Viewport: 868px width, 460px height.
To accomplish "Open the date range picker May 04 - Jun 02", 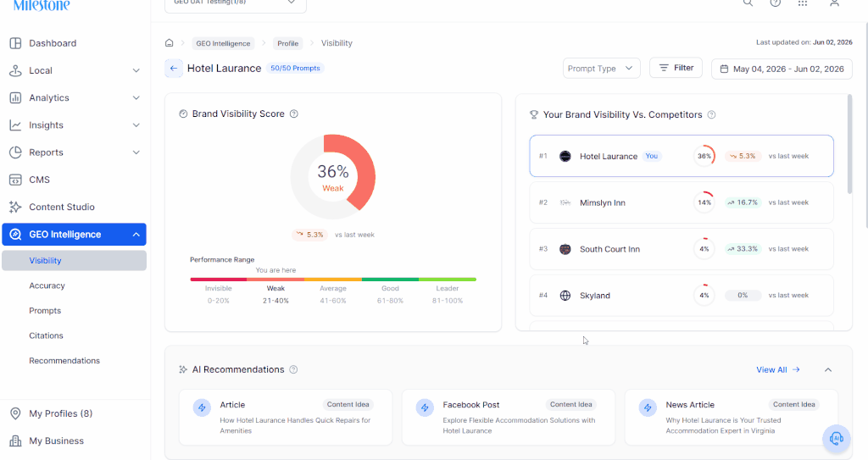I will 782,69.
